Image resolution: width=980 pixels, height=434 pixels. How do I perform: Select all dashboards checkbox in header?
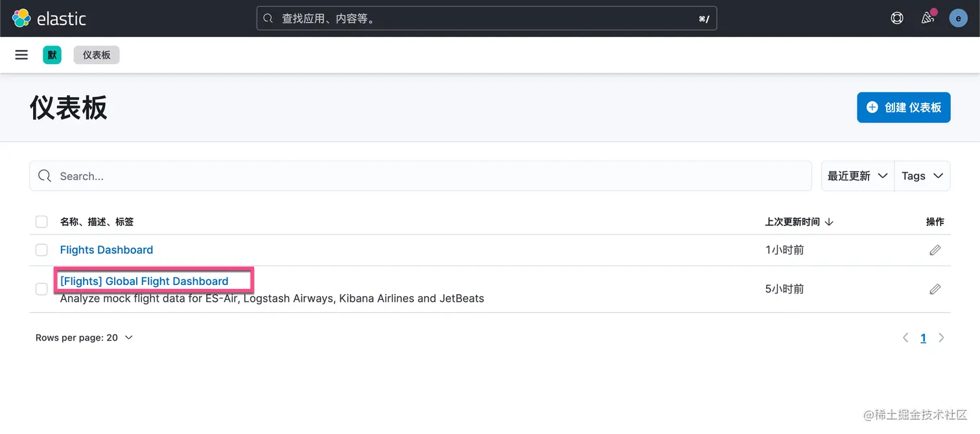pyautogui.click(x=41, y=222)
